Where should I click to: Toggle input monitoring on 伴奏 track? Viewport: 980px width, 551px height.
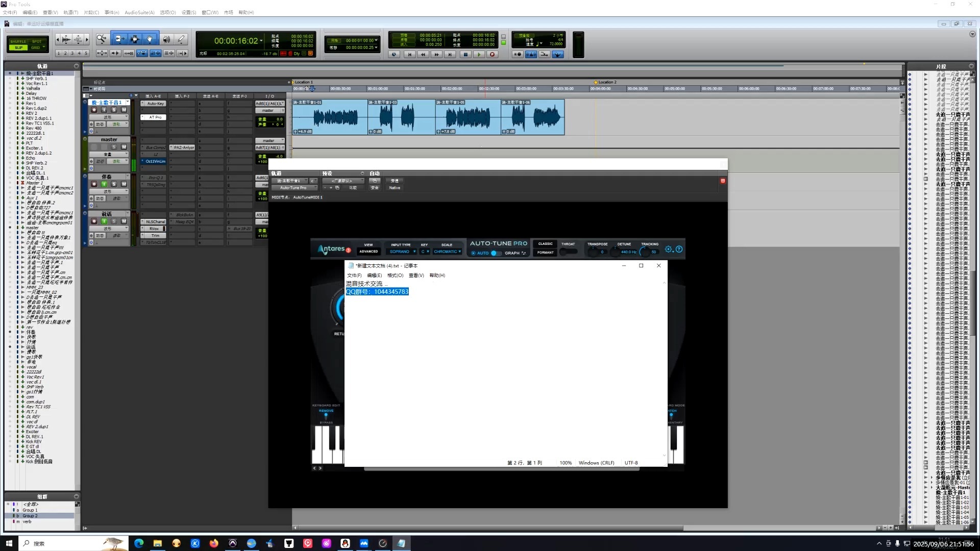pos(104,184)
